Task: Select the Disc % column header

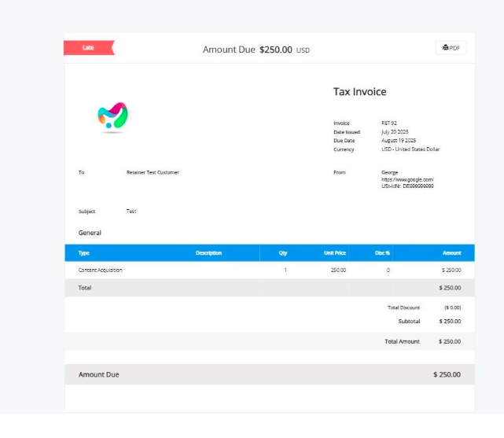Action: (x=382, y=253)
